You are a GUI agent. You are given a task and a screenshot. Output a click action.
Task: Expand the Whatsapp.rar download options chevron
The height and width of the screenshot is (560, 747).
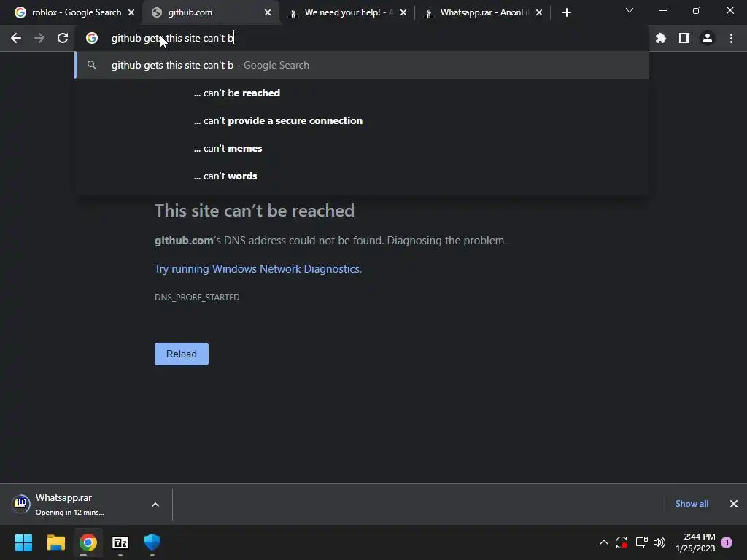(x=155, y=505)
